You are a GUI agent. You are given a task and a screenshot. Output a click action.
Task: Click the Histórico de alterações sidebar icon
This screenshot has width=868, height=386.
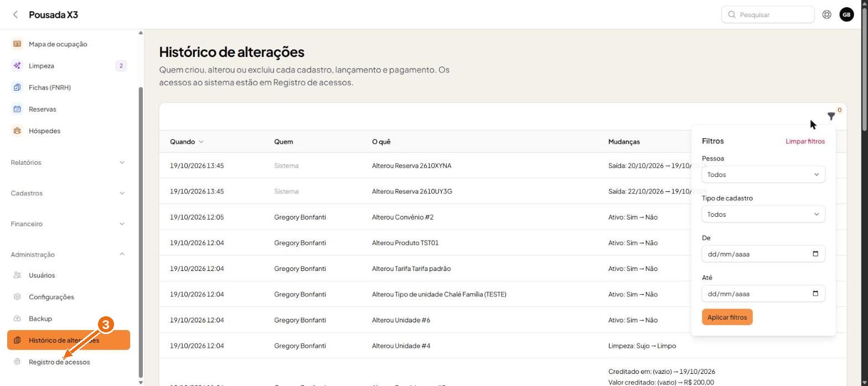click(x=17, y=340)
